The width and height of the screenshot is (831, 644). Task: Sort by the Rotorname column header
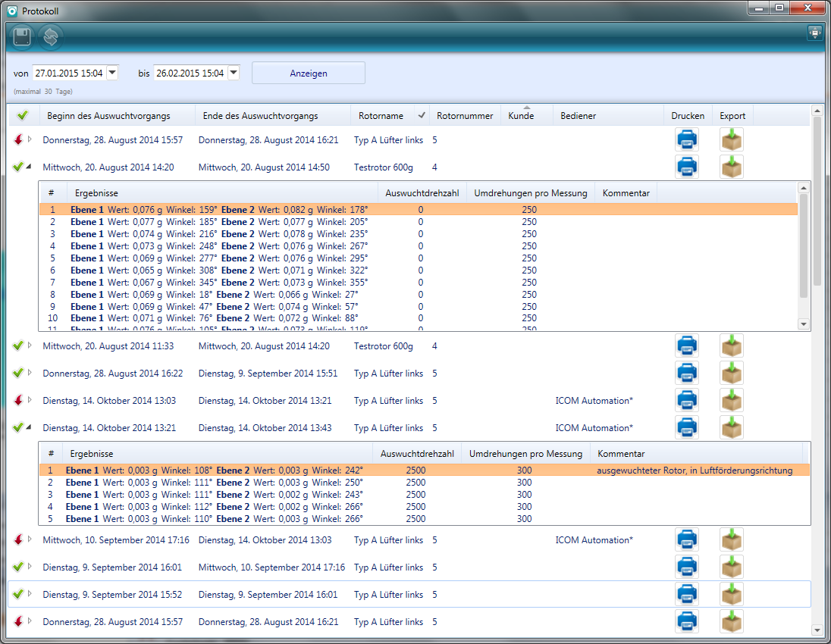click(381, 115)
